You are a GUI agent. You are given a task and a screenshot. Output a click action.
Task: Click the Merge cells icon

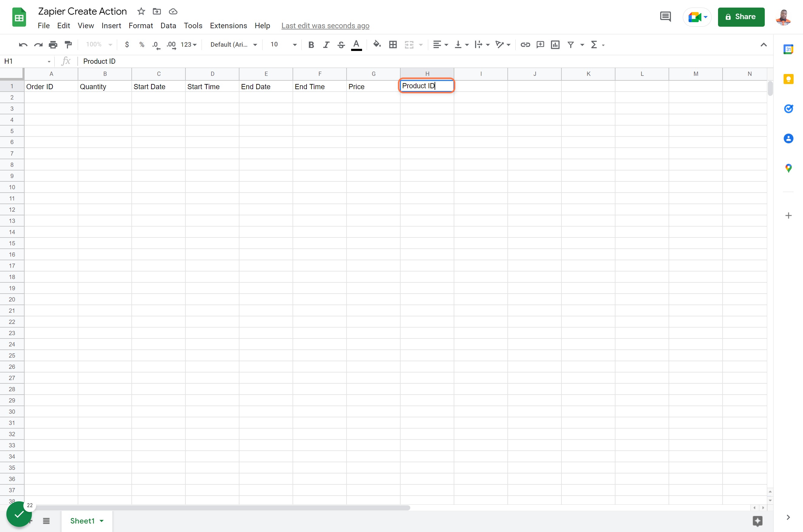point(409,45)
